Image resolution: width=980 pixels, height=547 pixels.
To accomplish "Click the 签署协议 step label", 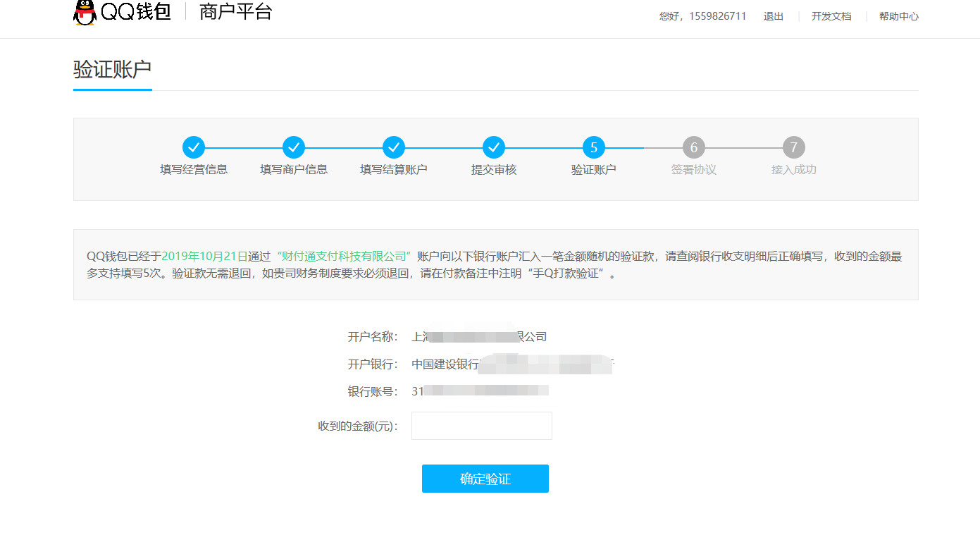I will pyautogui.click(x=694, y=170).
